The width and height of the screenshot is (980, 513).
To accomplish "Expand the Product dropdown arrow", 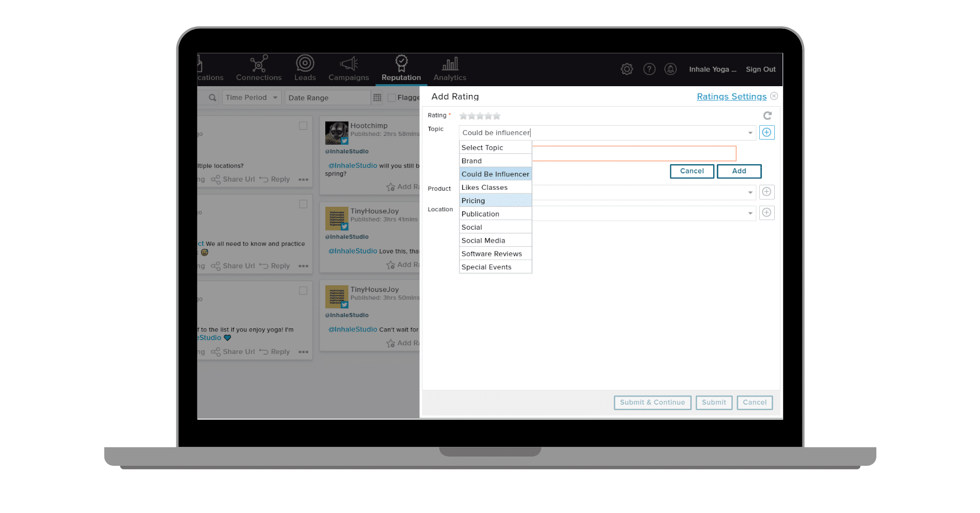I will 750,193.
